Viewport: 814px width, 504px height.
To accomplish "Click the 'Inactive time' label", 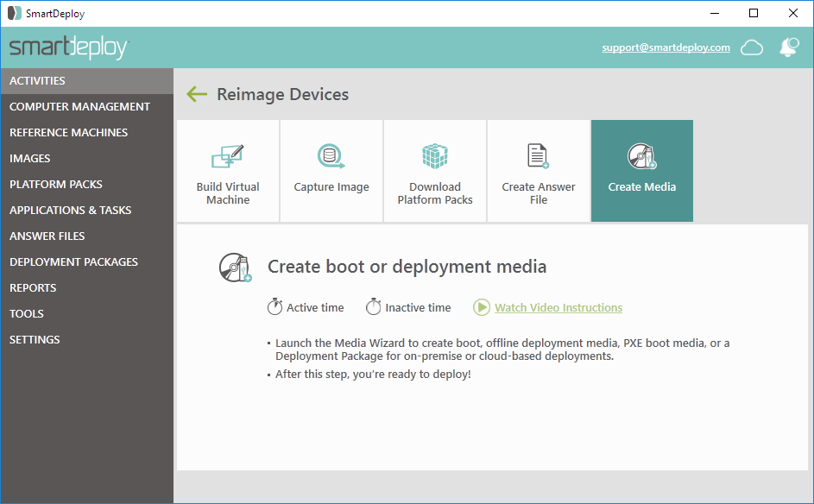I will click(418, 308).
